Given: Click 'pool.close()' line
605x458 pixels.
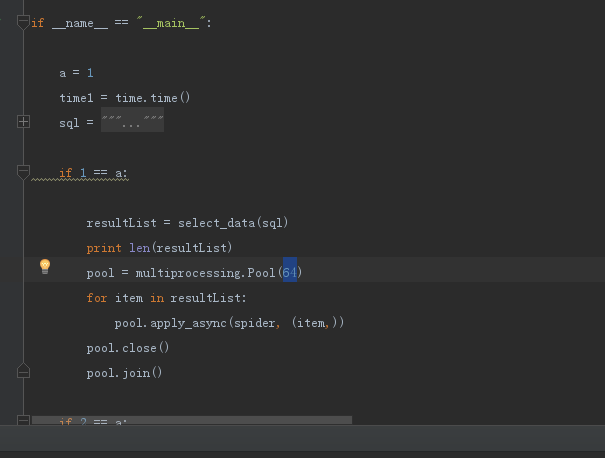Looking at the screenshot, I should 128,348.
